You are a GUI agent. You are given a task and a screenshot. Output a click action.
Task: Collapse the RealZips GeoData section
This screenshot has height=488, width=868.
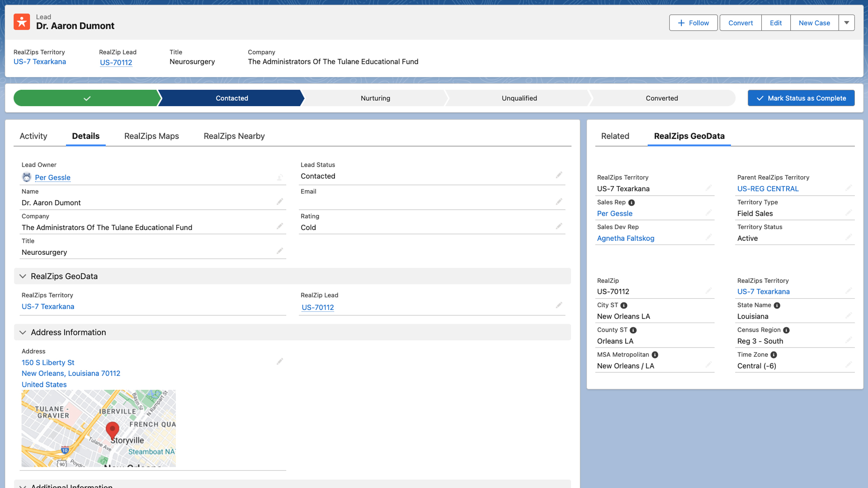(23, 276)
